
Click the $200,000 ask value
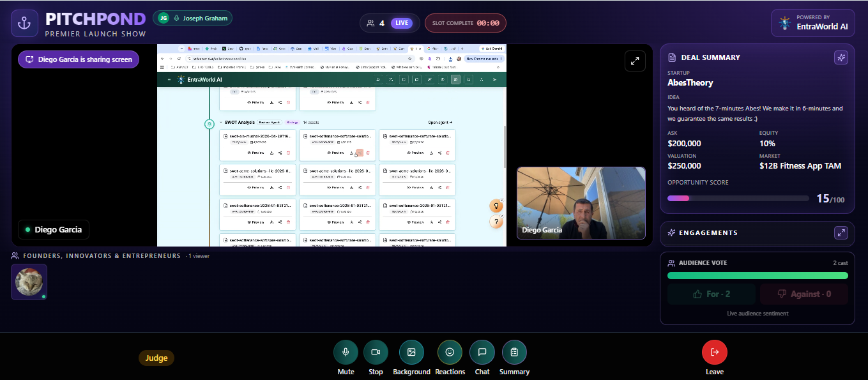[x=684, y=144]
